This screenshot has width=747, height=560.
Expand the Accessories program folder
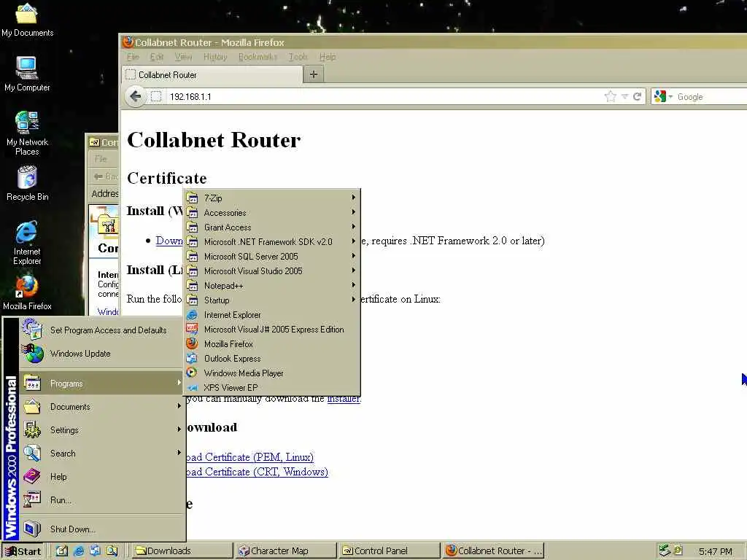coord(272,213)
